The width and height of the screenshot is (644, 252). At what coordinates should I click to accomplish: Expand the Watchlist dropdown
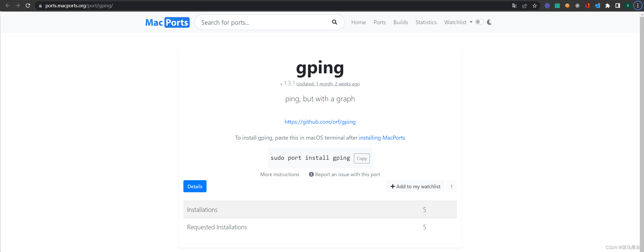(x=458, y=22)
